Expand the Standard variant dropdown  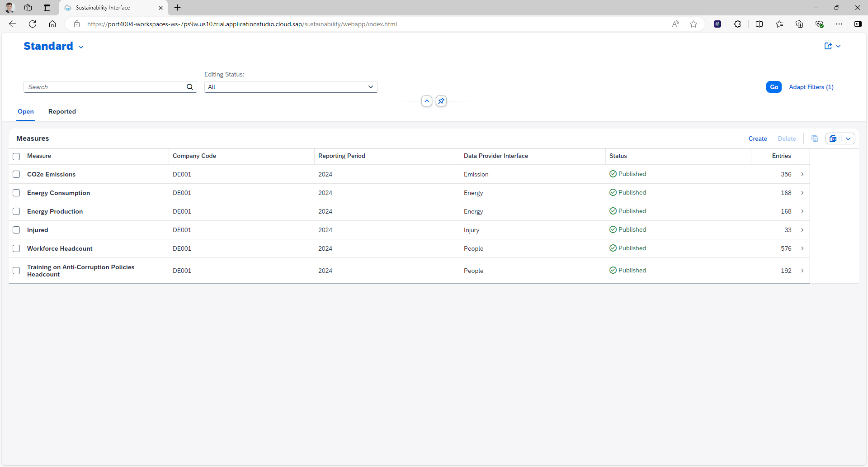coord(81,47)
